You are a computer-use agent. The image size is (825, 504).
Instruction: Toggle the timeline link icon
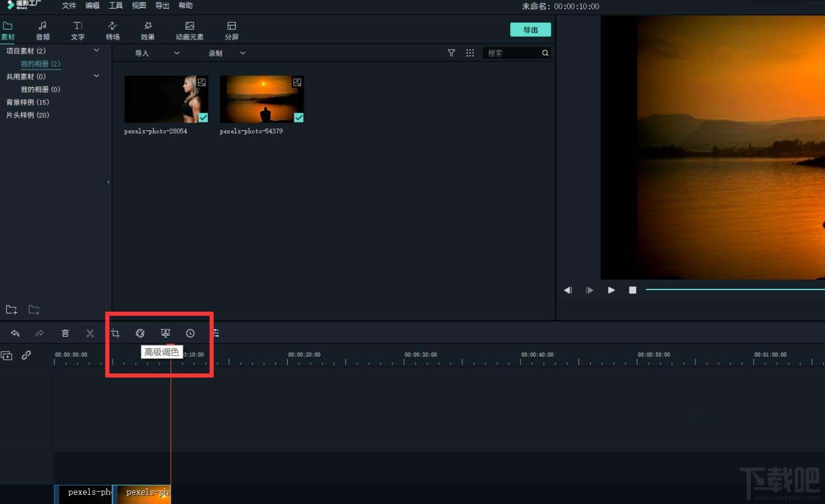point(26,355)
